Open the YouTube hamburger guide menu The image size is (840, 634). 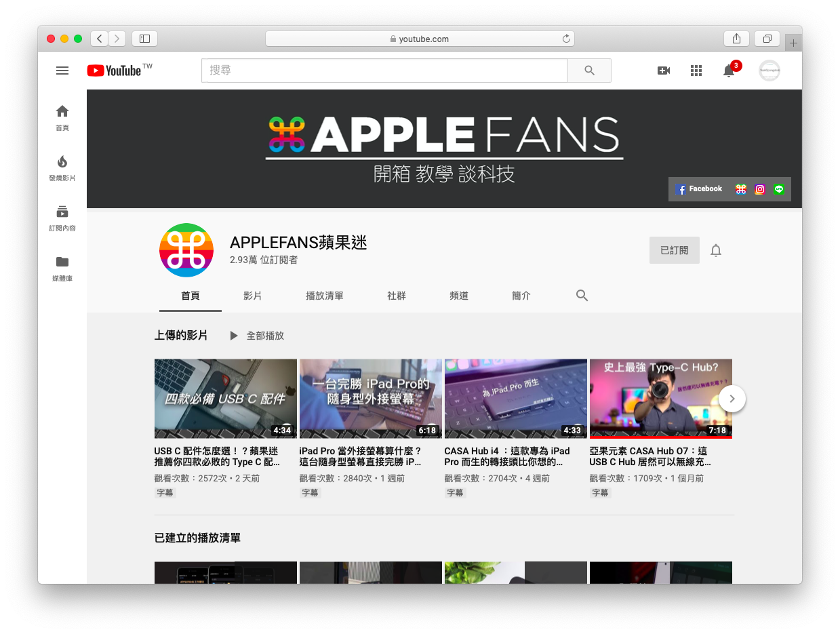[x=62, y=71]
